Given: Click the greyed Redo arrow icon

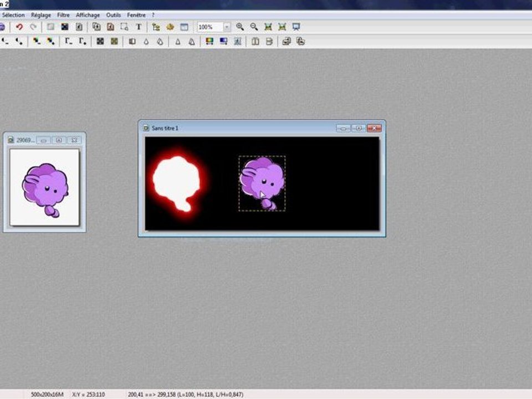Looking at the screenshot, I should pyautogui.click(x=33, y=27).
